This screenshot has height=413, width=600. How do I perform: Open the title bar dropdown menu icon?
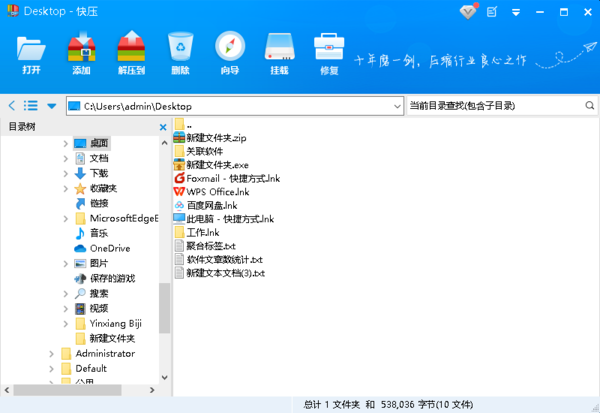click(x=516, y=12)
